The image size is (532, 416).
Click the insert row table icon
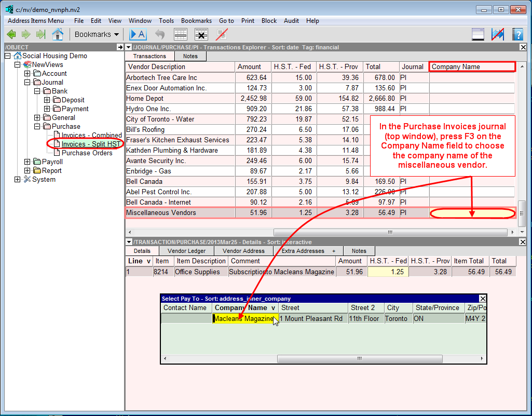180,34
